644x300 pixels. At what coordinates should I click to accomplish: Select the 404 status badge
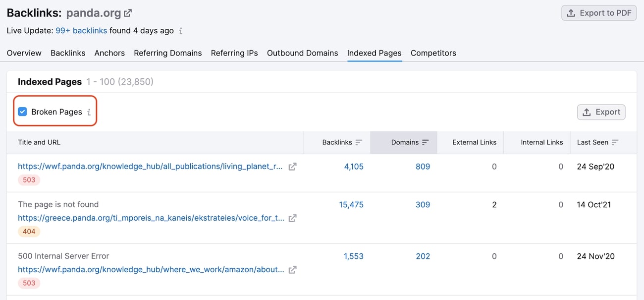(29, 232)
